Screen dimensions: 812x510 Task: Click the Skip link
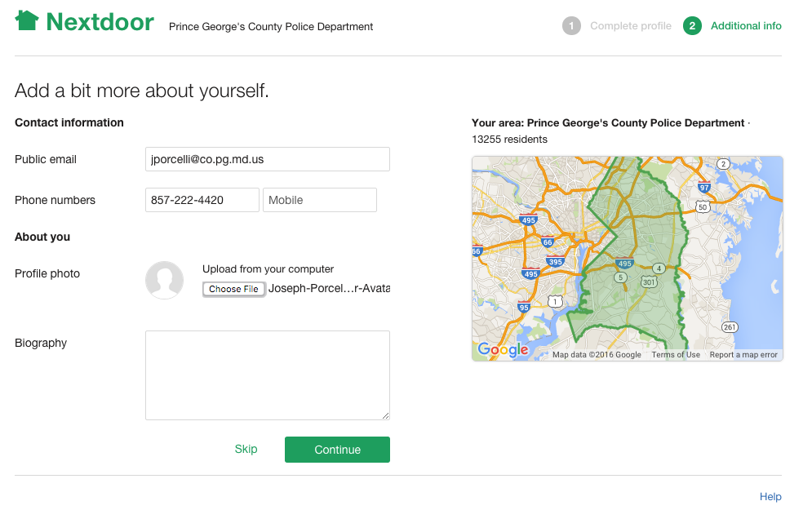tap(246, 449)
